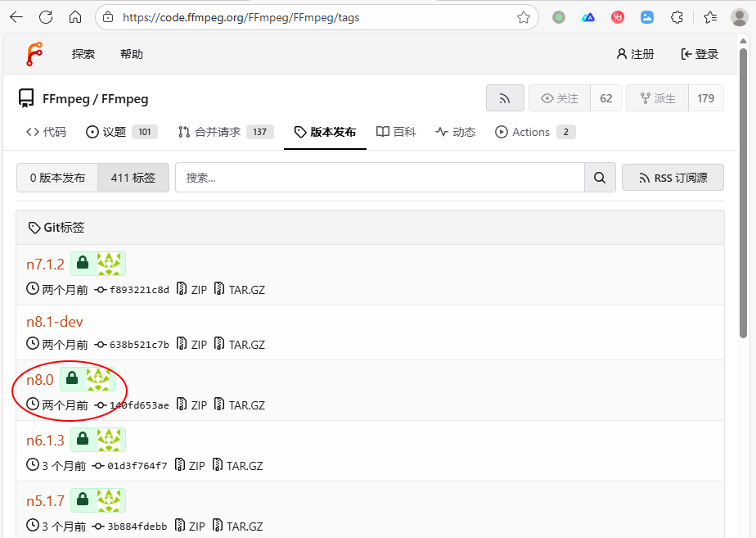The image size is (756, 538).
Task: Click the signature lock badge on n6.1.3
Action: 83,439
